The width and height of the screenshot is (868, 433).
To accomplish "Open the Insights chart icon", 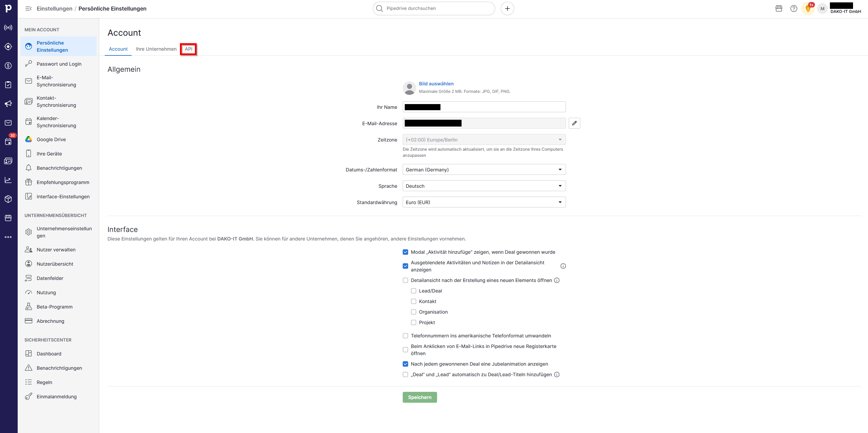I will coord(9,180).
